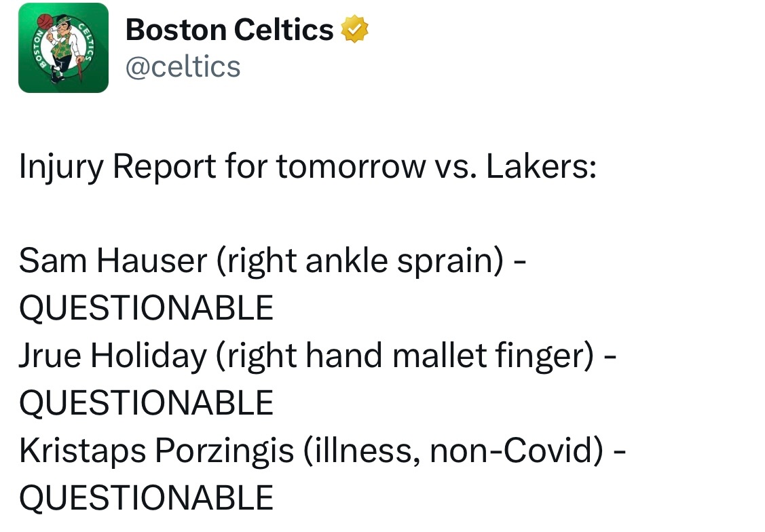Click the word BOSTON on the logo ring
The width and height of the screenshot is (765, 532).
pyautogui.click(x=40, y=49)
